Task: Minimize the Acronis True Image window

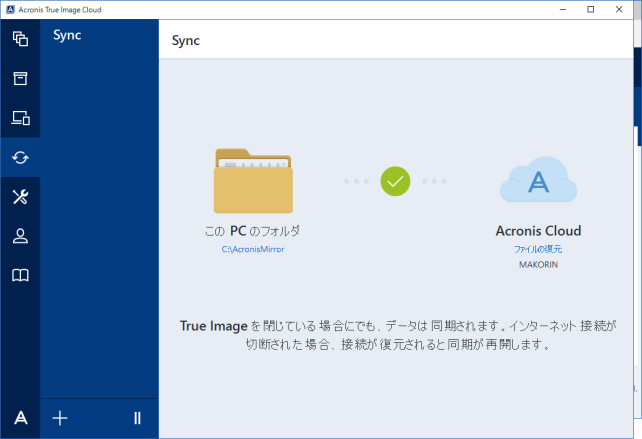Action: coord(563,9)
